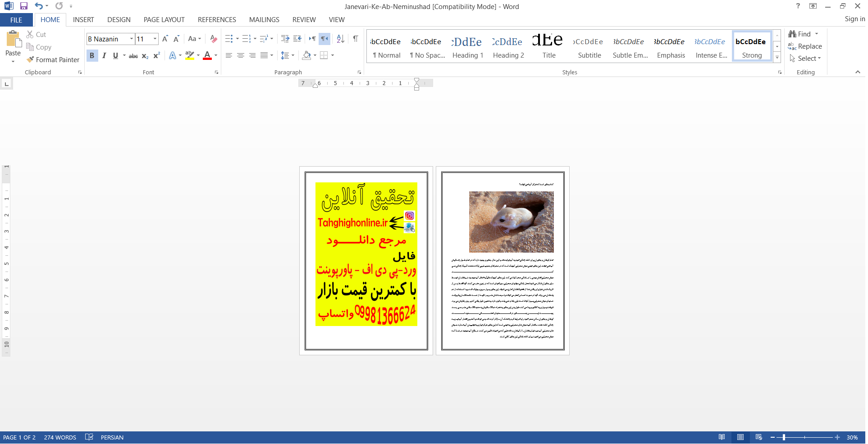Open Replace dialog
Image resolution: width=868 pixels, height=444 pixels.
(x=805, y=46)
